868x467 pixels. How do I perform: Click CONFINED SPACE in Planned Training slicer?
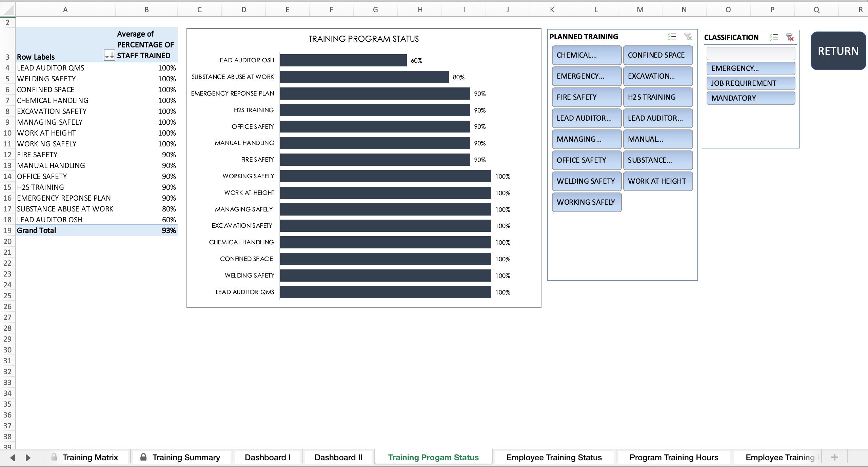click(x=657, y=55)
